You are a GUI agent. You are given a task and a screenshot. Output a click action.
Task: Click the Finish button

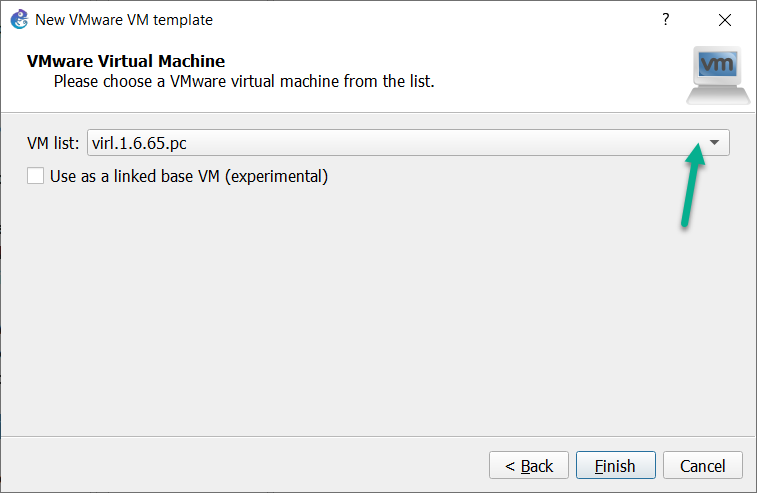[x=616, y=465]
